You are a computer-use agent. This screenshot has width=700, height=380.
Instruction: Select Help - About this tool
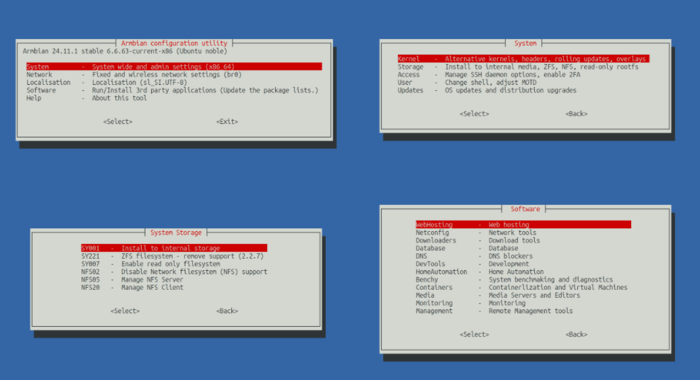(x=174, y=98)
